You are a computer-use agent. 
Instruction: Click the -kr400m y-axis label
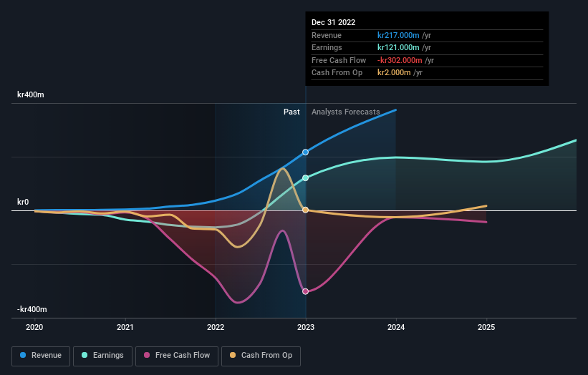(32, 309)
